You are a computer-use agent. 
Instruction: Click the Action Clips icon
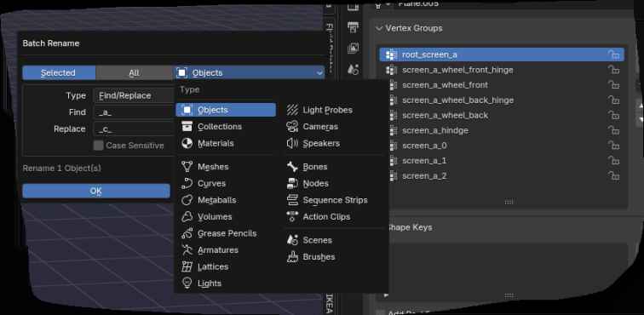(x=292, y=217)
